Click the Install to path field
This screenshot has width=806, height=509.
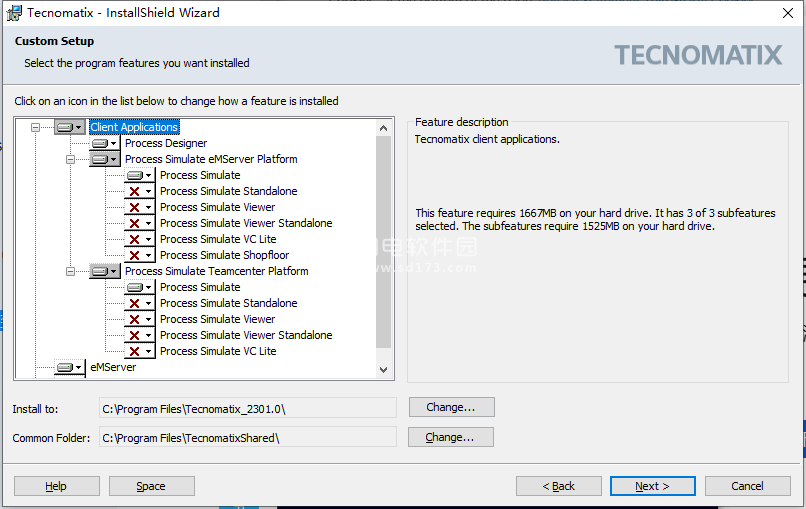pos(248,409)
